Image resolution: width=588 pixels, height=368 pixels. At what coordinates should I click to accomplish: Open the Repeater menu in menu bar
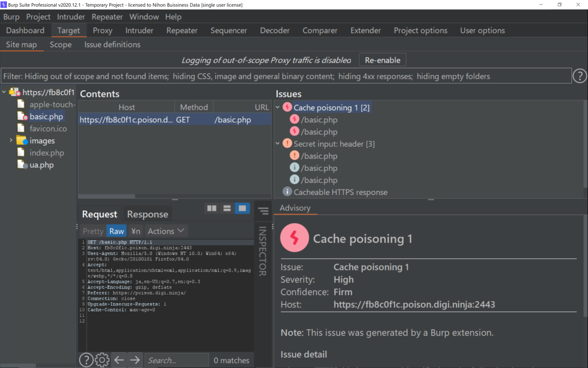coord(107,17)
